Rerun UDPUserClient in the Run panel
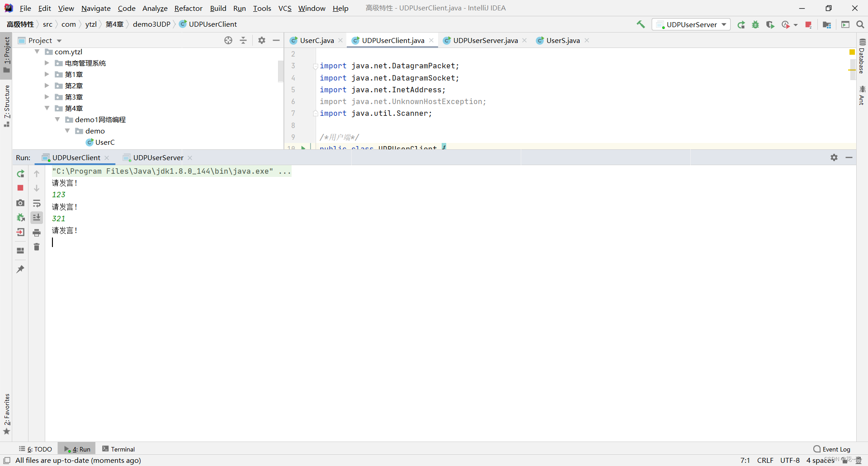This screenshot has width=868, height=466. point(20,174)
